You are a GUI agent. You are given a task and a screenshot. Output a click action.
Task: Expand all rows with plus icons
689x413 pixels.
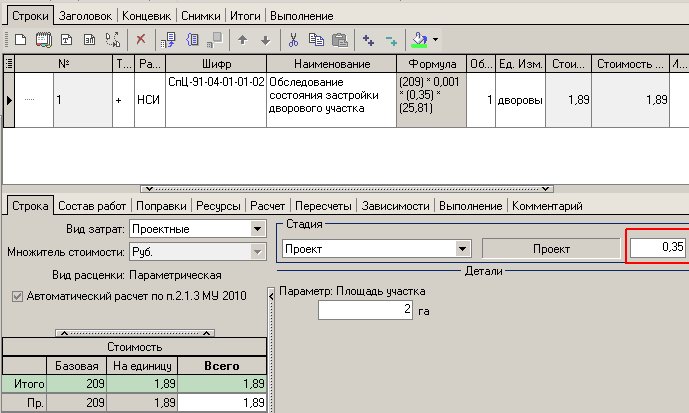tap(368, 40)
